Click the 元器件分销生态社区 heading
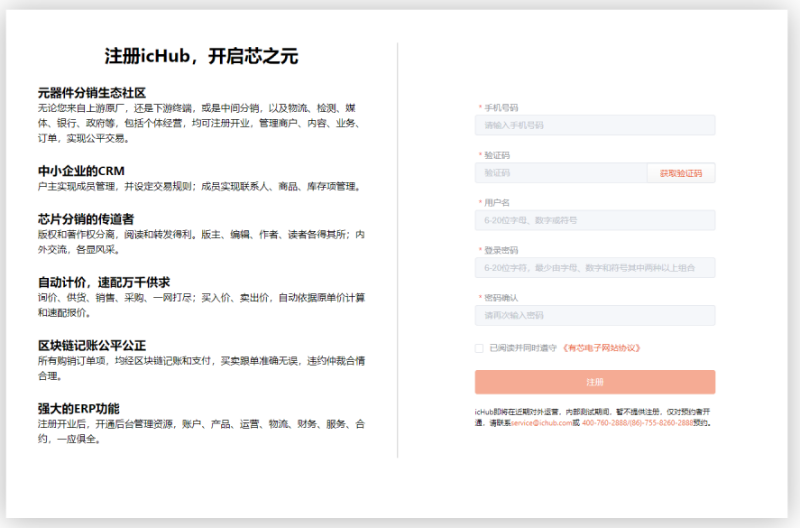This screenshot has width=801, height=529. tap(92, 92)
